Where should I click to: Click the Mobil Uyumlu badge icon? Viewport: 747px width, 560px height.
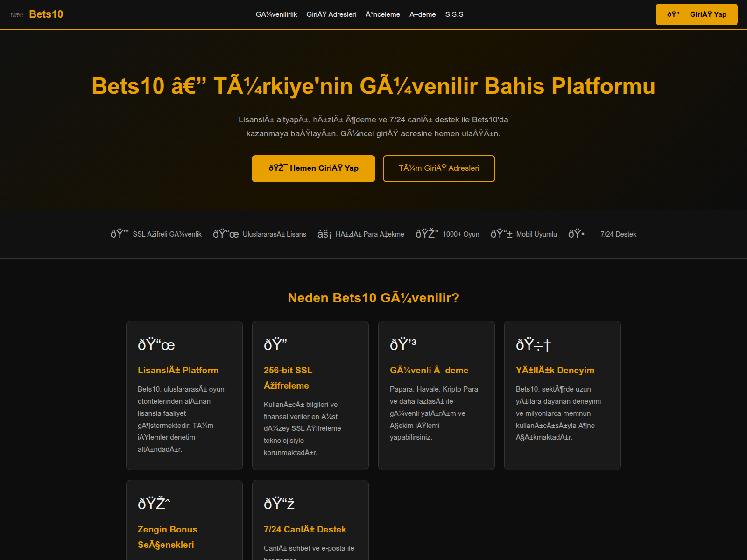(x=501, y=234)
